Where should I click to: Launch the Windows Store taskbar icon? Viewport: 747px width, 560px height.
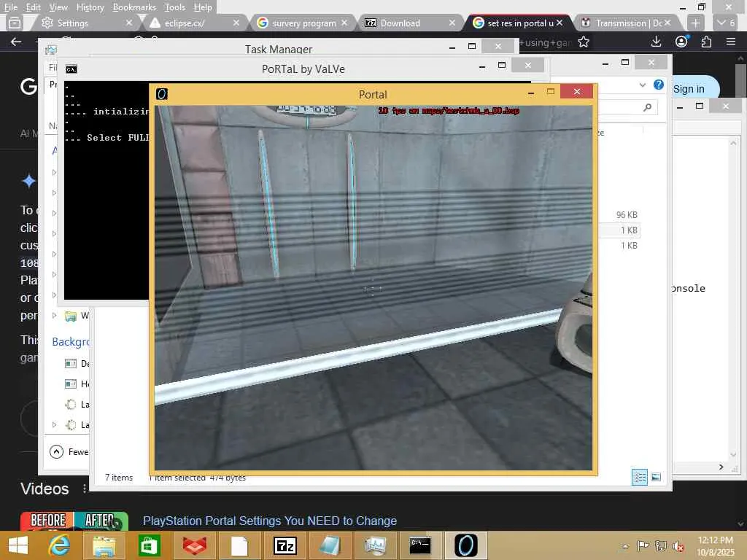149,545
